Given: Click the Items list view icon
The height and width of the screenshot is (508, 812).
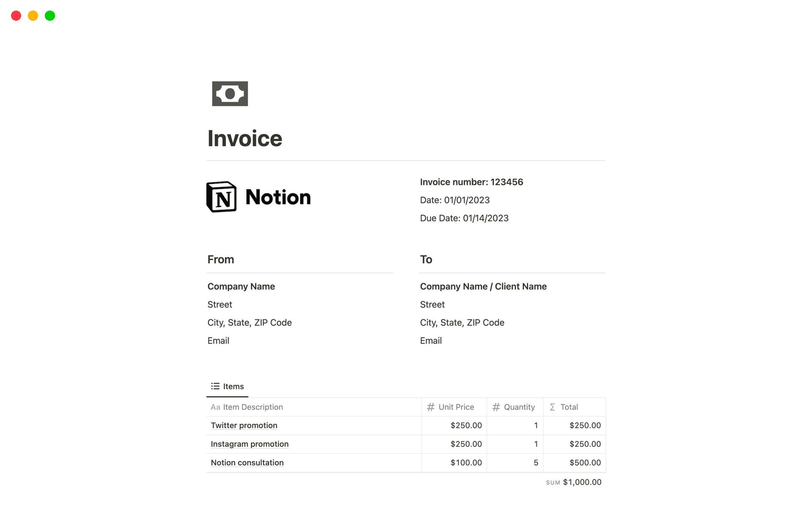Looking at the screenshot, I should [215, 386].
